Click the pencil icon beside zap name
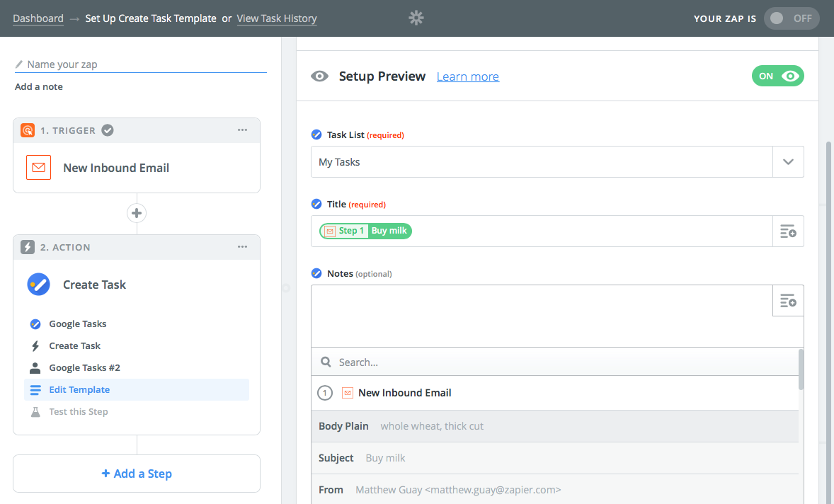Image resolution: width=834 pixels, height=504 pixels. [19, 64]
